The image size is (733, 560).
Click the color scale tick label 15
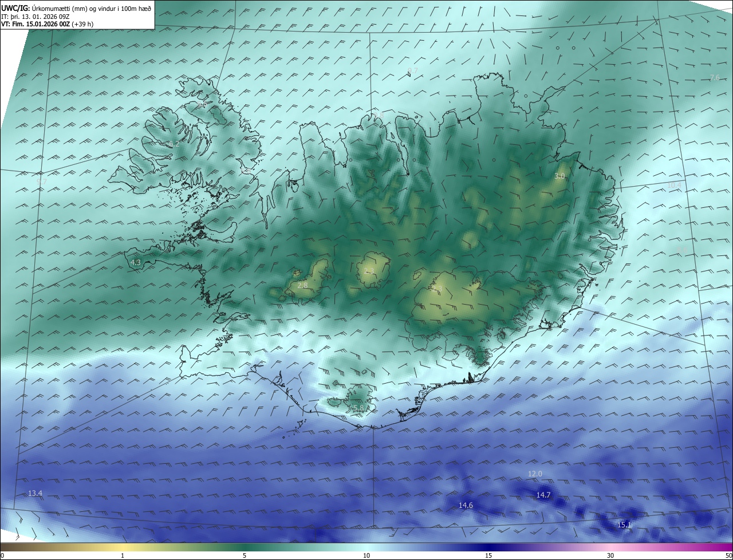[488, 555]
